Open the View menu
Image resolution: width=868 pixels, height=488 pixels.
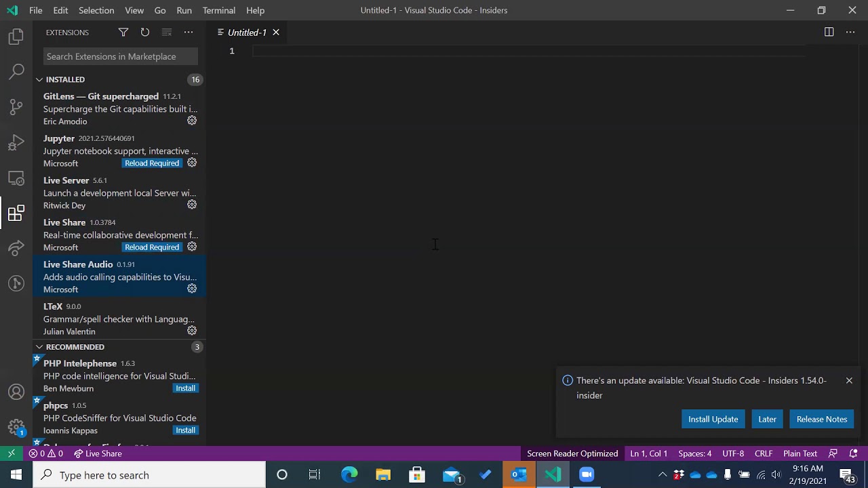click(134, 10)
